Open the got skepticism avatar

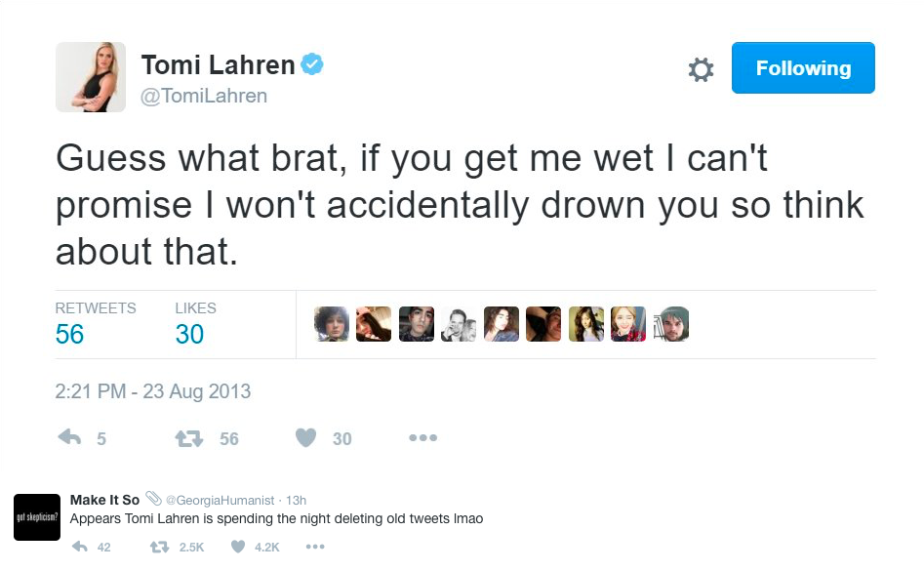click(x=37, y=516)
